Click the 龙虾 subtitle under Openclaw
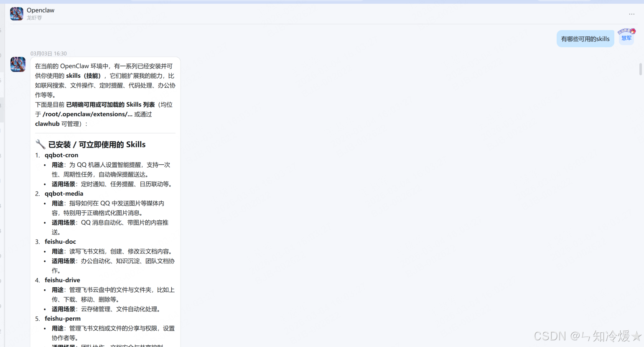Viewport: 644px width, 347px height. (x=34, y=18)
